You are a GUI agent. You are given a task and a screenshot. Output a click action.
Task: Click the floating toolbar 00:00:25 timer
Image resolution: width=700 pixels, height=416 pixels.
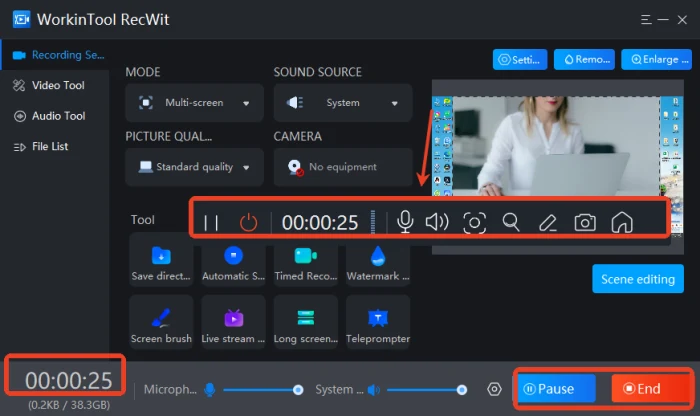(x=320, y=222)
